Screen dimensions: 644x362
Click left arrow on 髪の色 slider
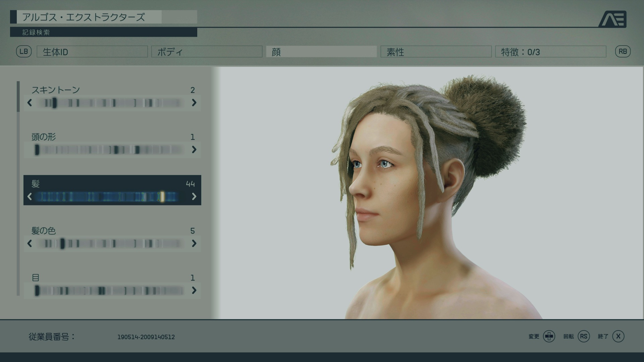click(x=30, y=243)
